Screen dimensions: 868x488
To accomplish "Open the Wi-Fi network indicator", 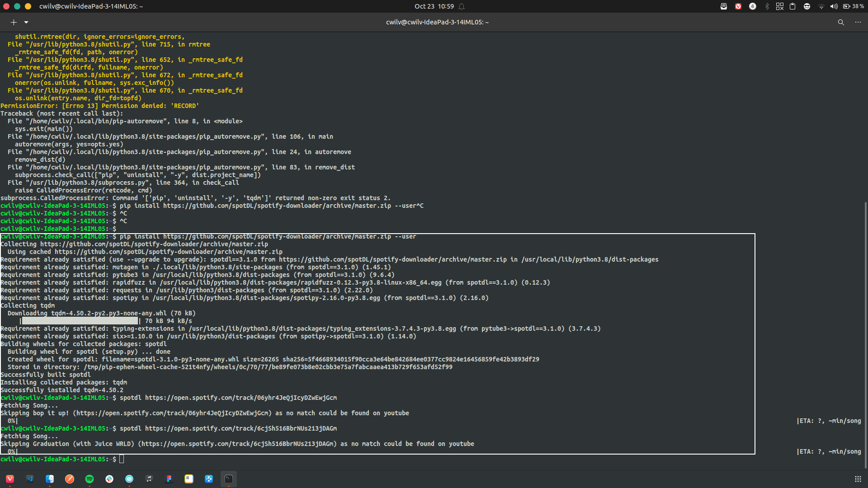I will click(821, 6).
